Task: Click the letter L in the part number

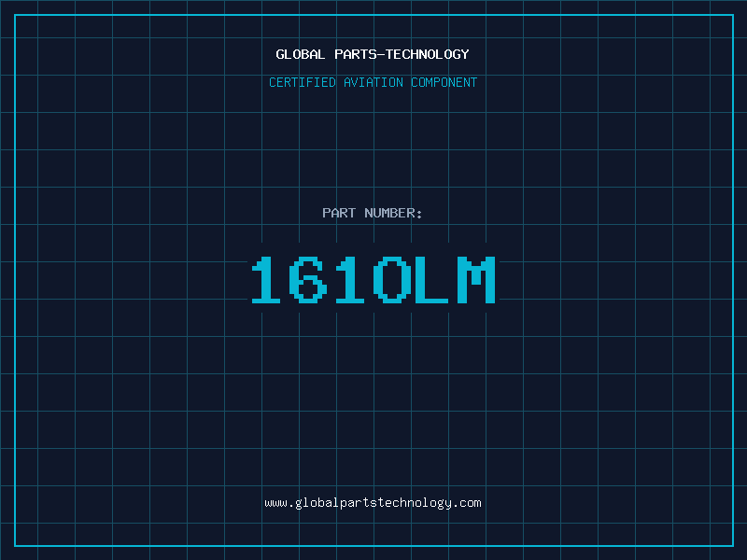Action: coord(433,280)
